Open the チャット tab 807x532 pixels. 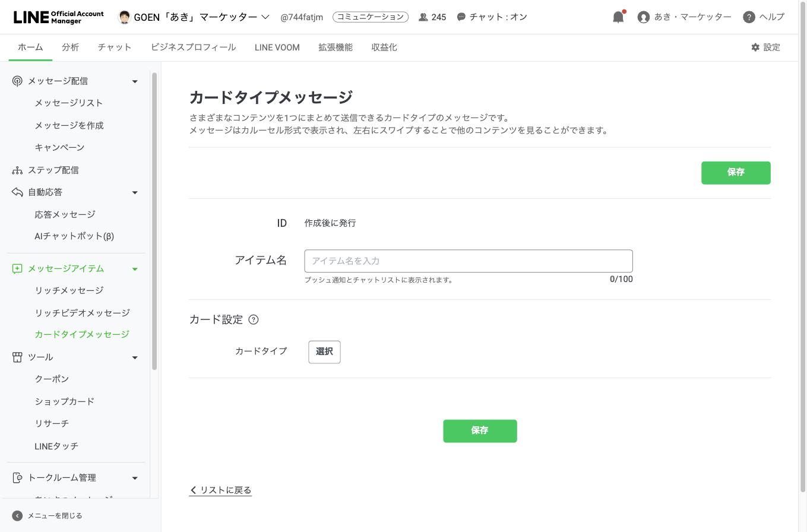click(x=115, y=47)
